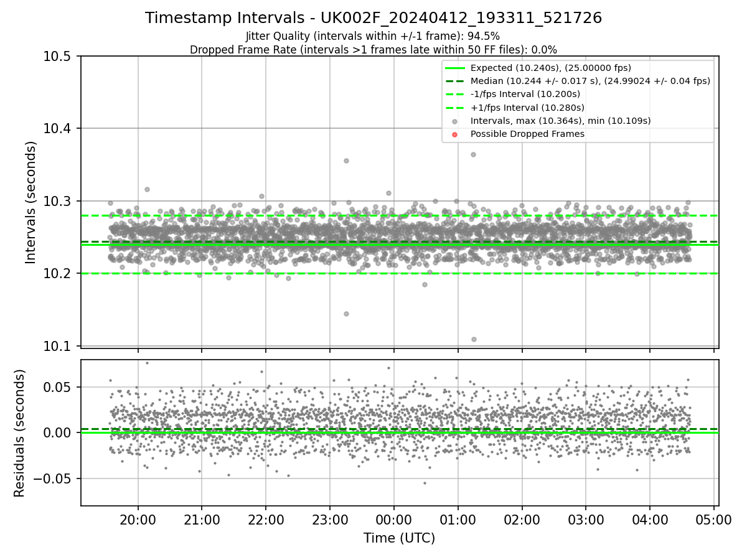Click the dark green dashed sample beside 'Median' legend

pyautogui.click(x=454, y=81)
